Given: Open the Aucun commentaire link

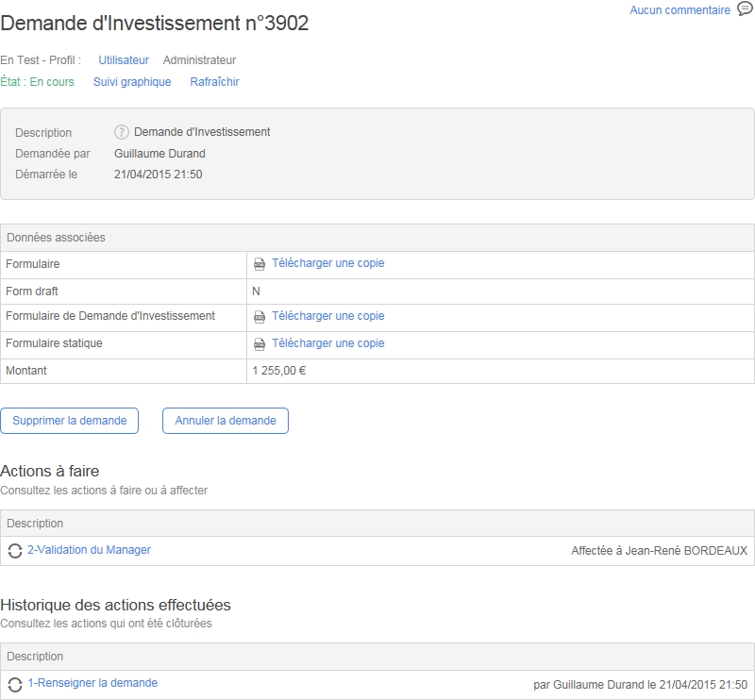Looking at the screenshot, I should [x=679, y=10].
